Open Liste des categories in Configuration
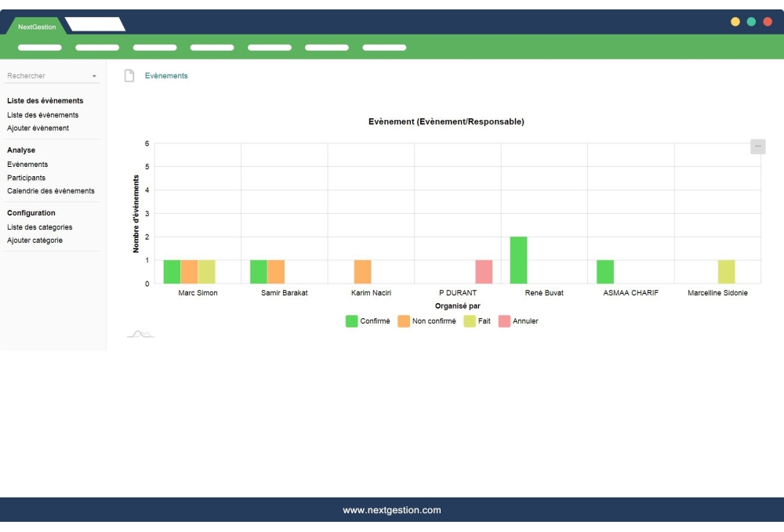784x532 pixels. tap(39, 227)
